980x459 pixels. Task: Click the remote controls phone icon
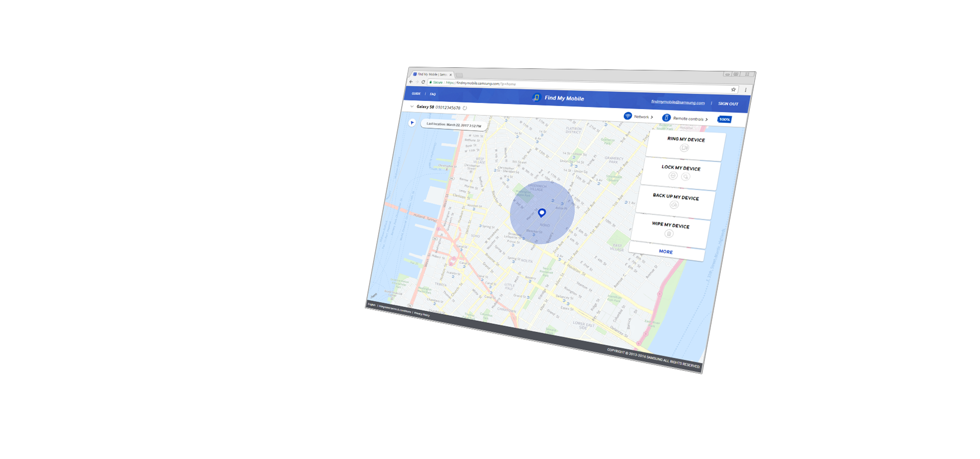pos(666,117)
